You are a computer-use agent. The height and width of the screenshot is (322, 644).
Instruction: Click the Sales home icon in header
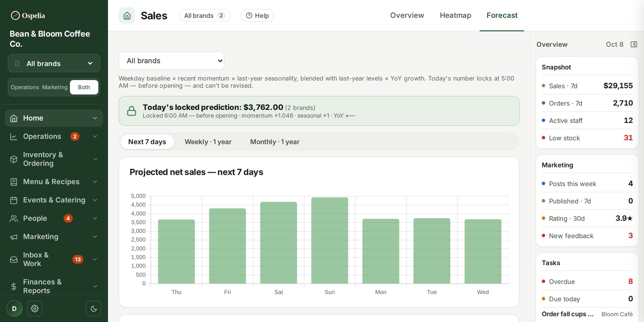coord(127,15)
